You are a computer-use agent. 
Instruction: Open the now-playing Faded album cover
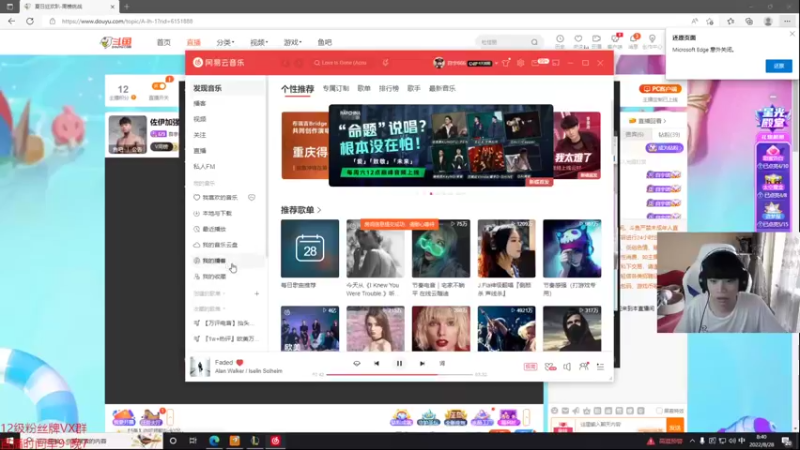click(x=199, y=367)
